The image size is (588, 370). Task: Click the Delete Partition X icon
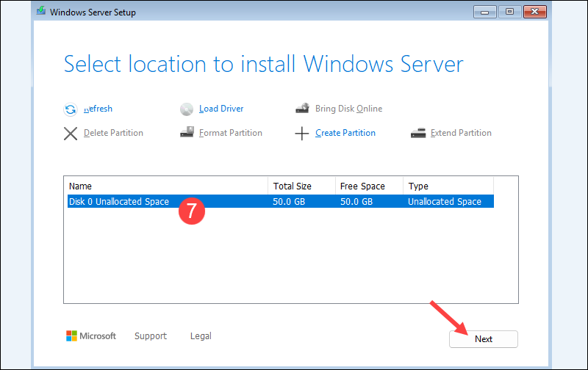[71, 133]
